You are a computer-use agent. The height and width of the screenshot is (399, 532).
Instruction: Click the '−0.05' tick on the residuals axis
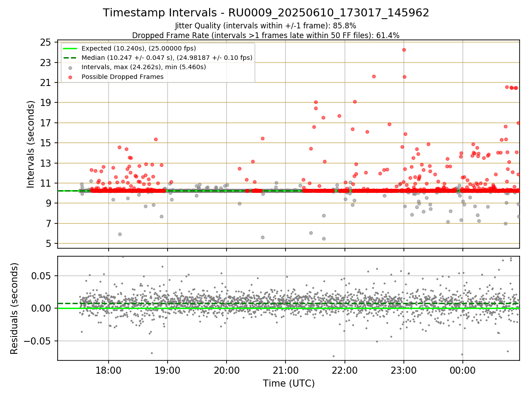tap(37, 341)
